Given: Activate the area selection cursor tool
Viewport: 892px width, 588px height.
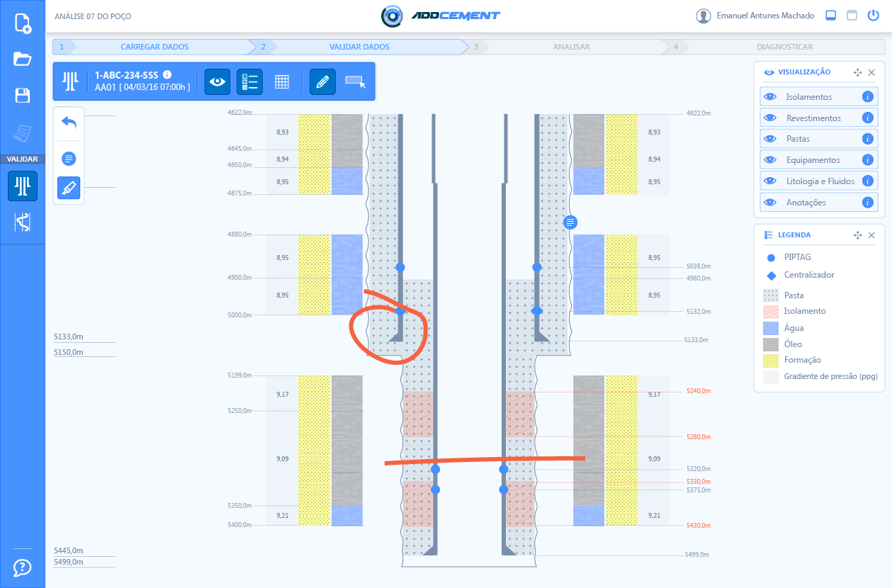Looking at the screenshot, I should click(356, 81).
